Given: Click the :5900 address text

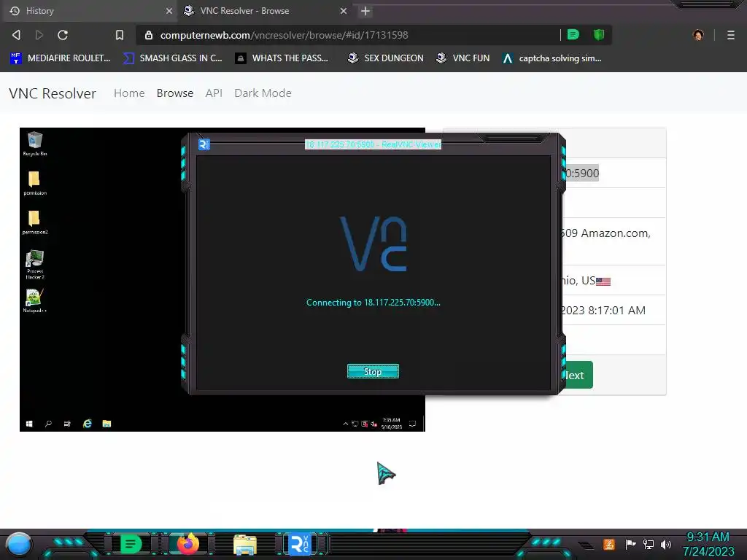Looking at the screenshot, I should click(581, 174).
